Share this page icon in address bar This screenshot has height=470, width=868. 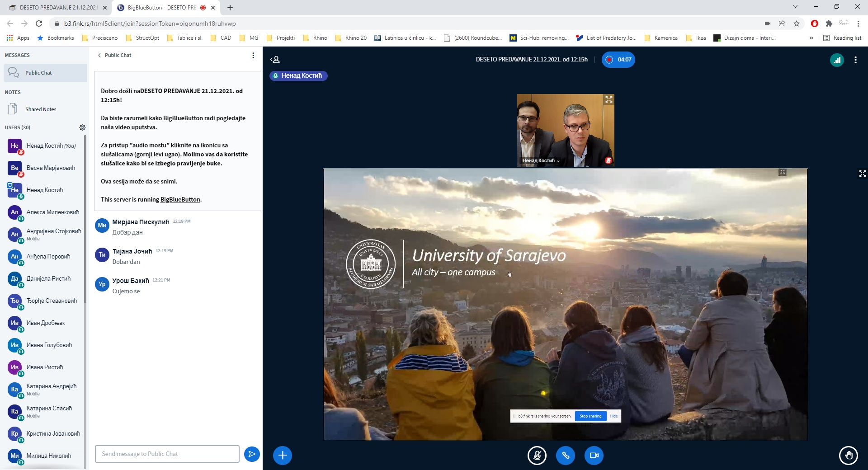coord(782,23)
